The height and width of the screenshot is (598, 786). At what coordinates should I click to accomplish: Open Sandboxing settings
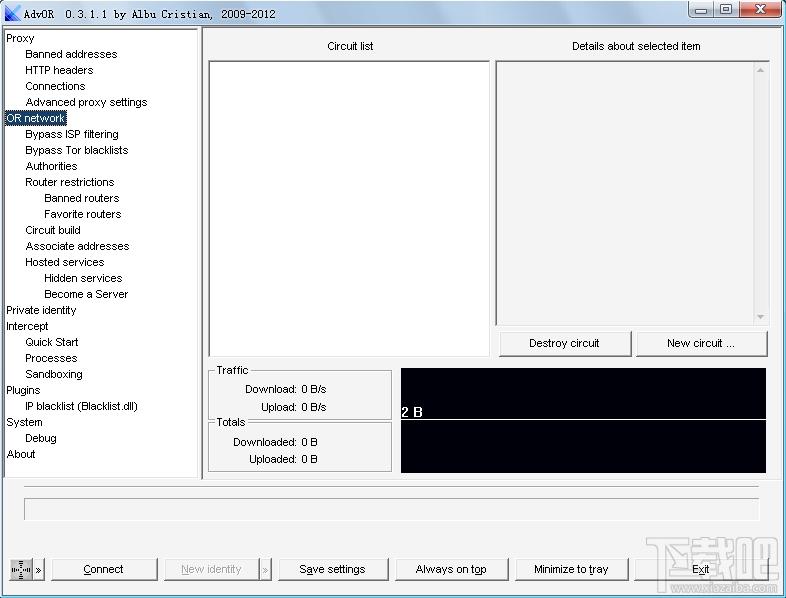pos(54,375)
